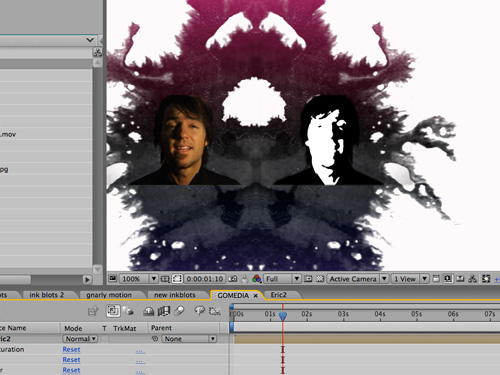Click the blue current-time indicator handle
Viewport: 500px width, 375px height.
(x=283, y=315)
